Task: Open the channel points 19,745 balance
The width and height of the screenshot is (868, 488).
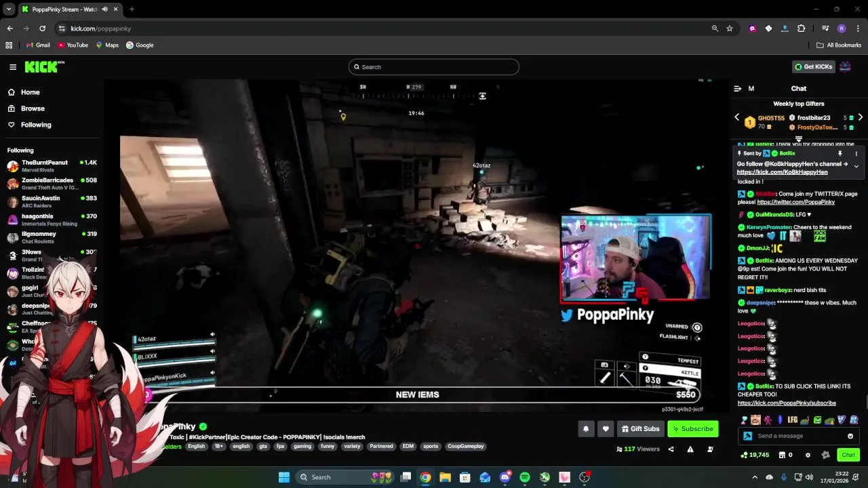Action: (755, 455)
